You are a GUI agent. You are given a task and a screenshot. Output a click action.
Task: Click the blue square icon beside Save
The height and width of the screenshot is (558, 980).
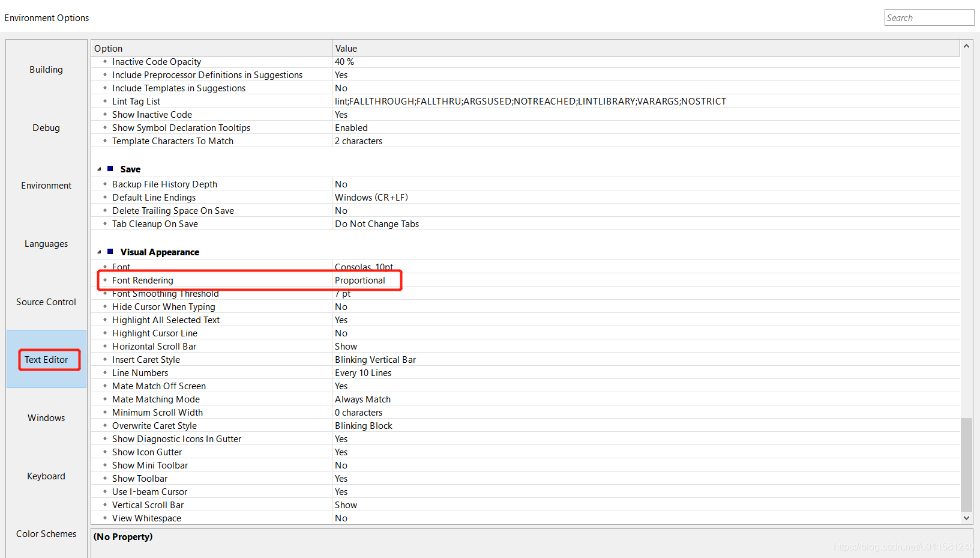click(109, 169)
